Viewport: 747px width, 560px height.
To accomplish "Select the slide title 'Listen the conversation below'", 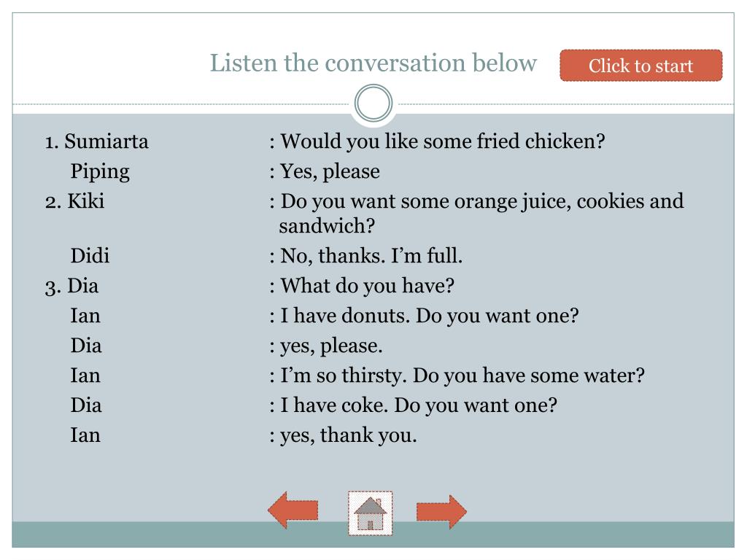I will point(373,63).
